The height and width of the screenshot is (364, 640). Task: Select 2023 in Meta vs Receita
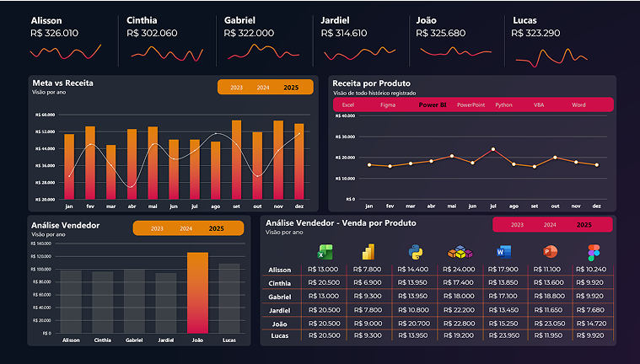coord(236,88)
